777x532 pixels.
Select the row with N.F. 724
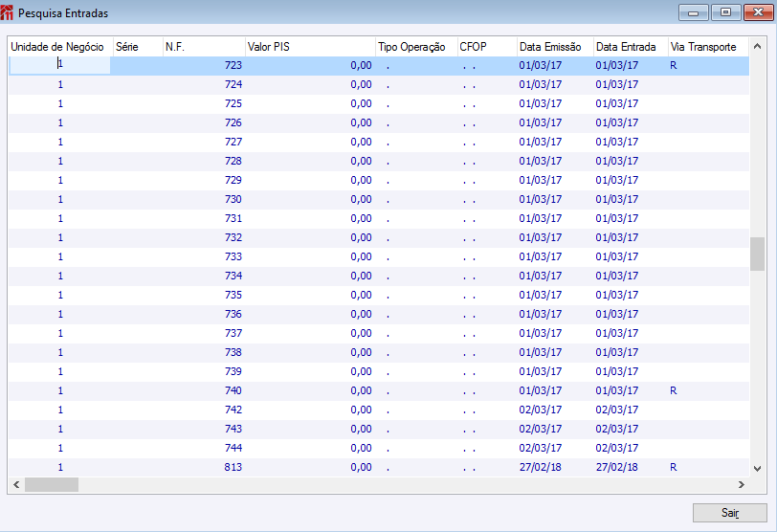point(379,85)
